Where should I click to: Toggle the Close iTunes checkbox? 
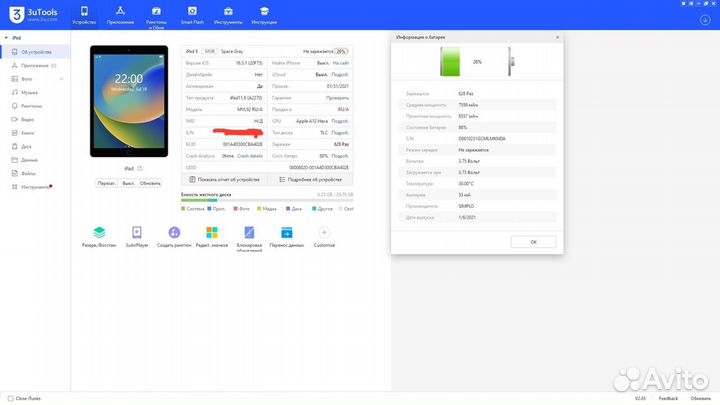10,398
